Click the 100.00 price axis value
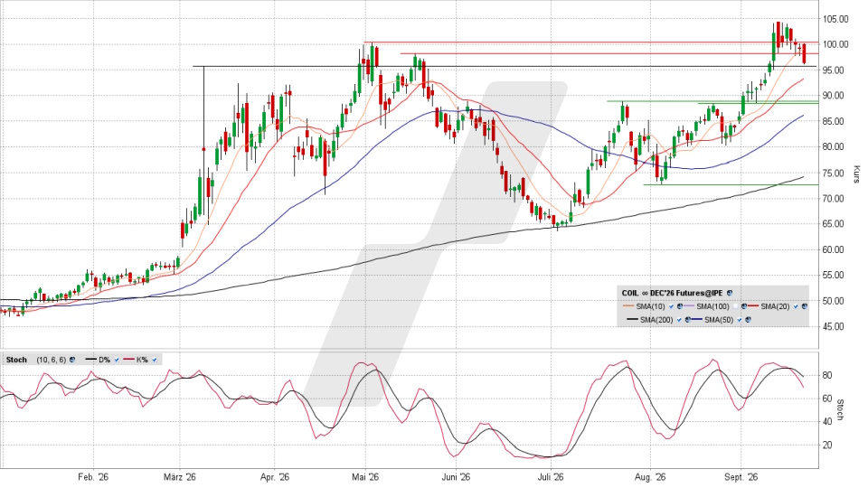 tap(835, 44)
